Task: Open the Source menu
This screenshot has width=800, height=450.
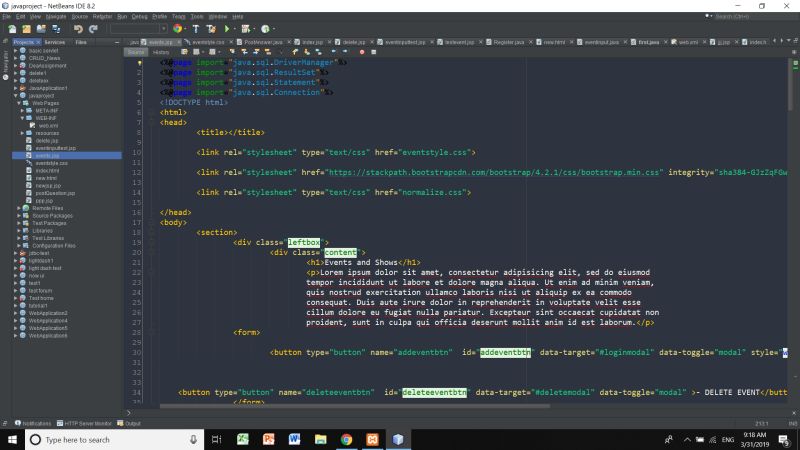Action: [x=79, y=16]
